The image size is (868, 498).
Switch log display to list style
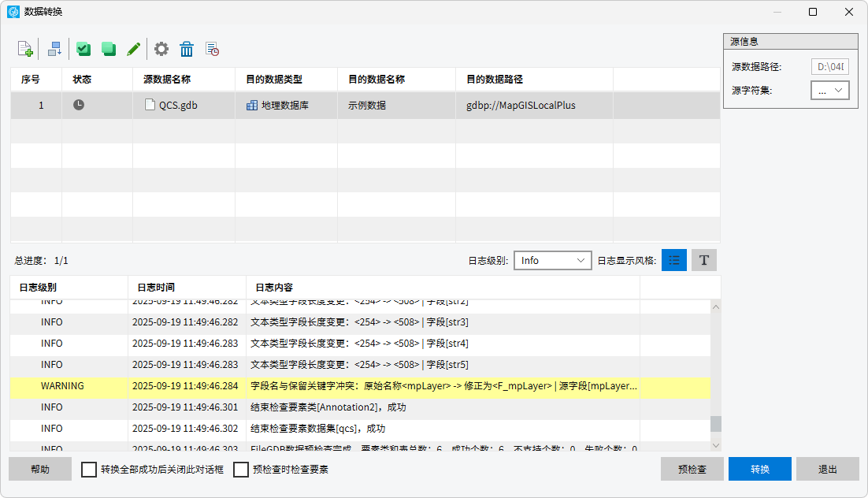[x=674, y=260]
